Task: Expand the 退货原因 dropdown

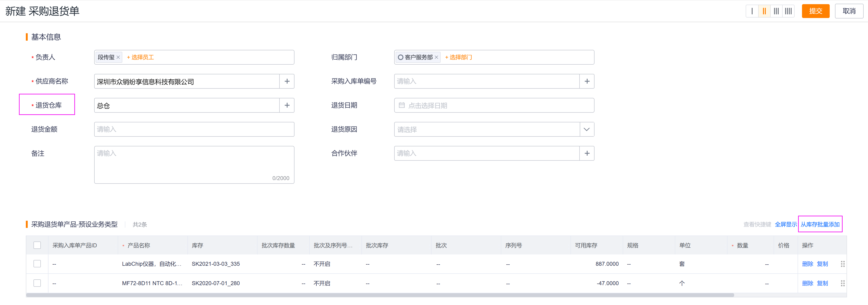Action: (586, 130)
